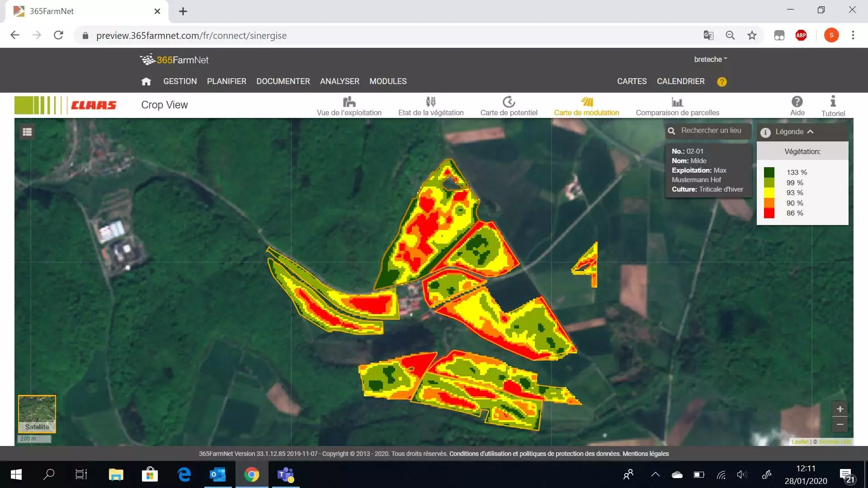Zoom in the map with plus button

pyautogui.click(x=840, y=409)
